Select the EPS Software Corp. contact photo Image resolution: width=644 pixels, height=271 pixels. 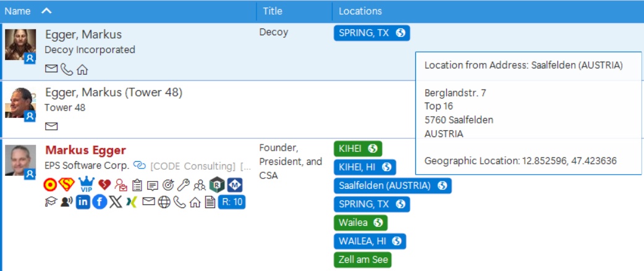[20, 161]
